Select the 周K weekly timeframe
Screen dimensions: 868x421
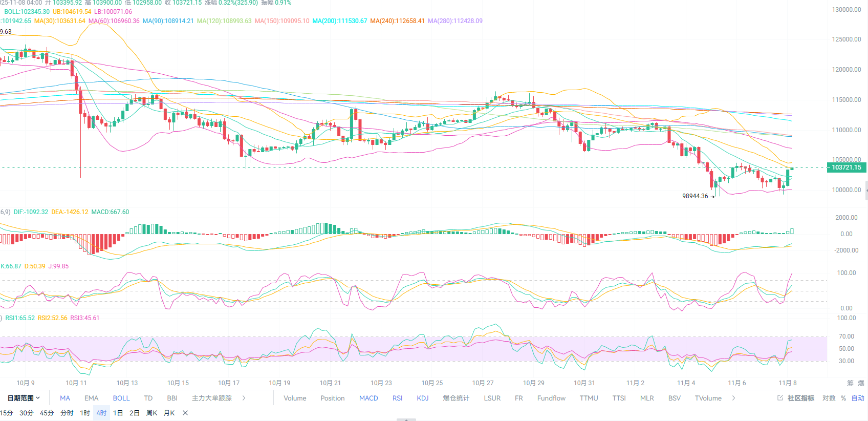pyautogui.click(x=151, y=413)
